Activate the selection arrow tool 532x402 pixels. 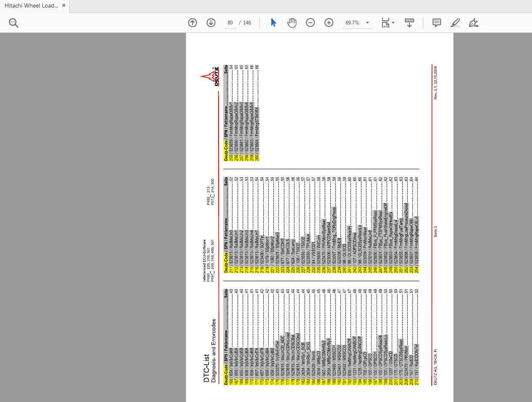(x=273, y=23)
